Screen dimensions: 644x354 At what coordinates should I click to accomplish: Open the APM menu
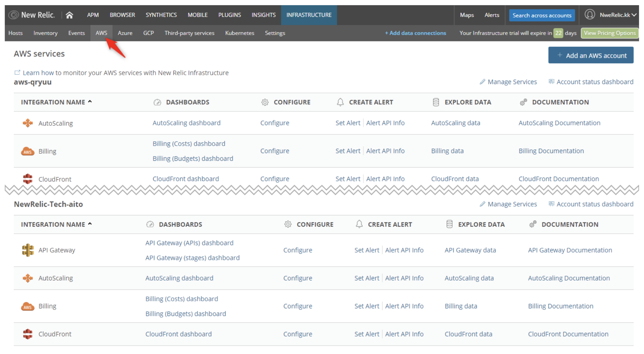(93, 15)
